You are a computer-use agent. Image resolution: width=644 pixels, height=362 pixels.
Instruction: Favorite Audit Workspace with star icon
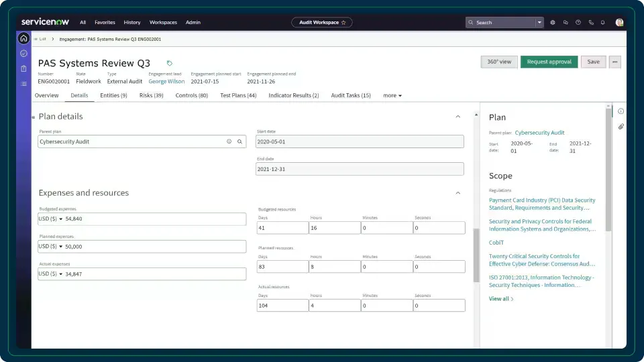pyautogui.click(x=343, y=23)
